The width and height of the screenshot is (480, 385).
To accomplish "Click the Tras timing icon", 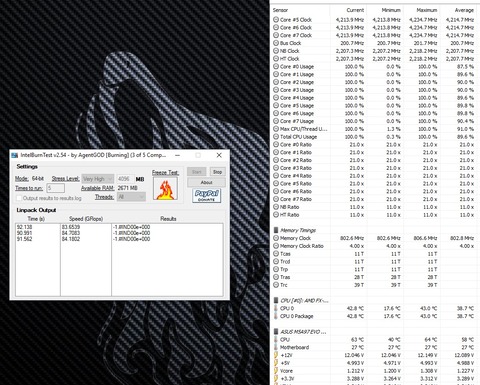I will 276,277.
